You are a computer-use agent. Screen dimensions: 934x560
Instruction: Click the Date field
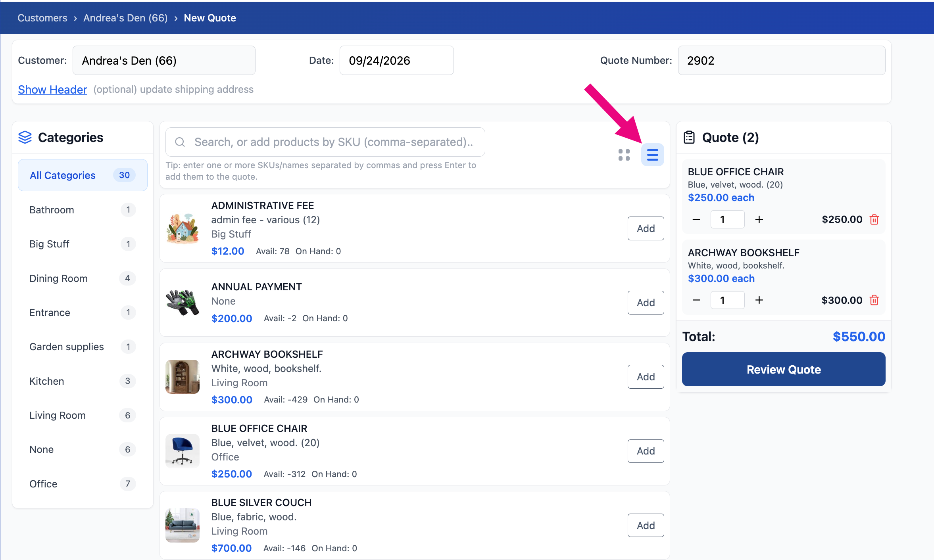click(x=397, y=60)
